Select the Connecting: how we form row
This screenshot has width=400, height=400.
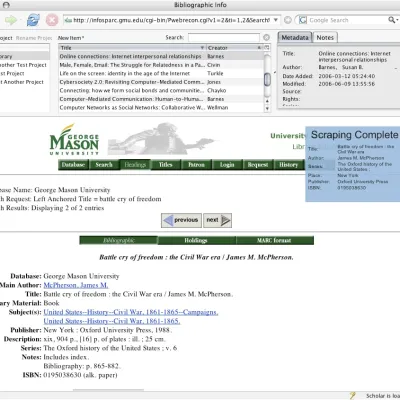coord(161,91)
